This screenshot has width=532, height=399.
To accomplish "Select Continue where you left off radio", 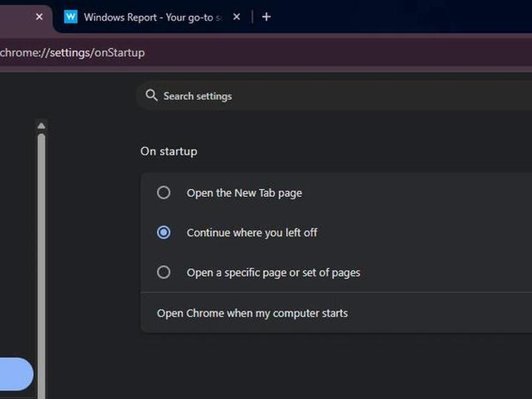I will coord(164,232).
